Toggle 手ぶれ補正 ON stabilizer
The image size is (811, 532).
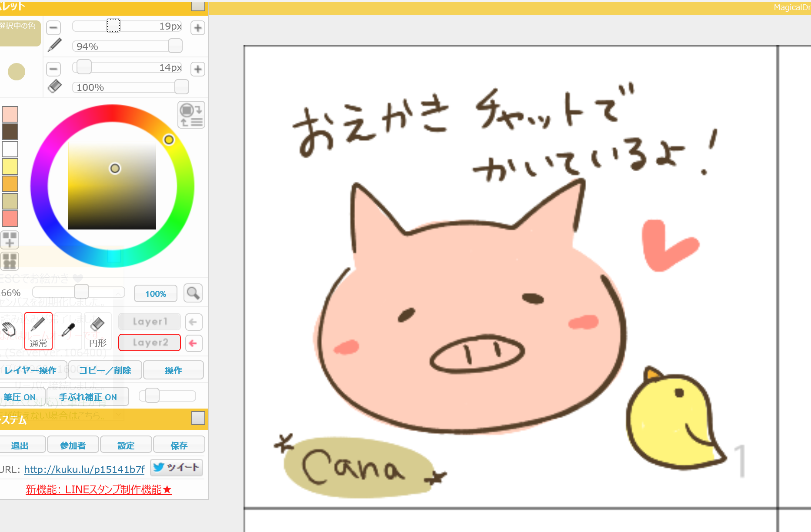(87, 397)
